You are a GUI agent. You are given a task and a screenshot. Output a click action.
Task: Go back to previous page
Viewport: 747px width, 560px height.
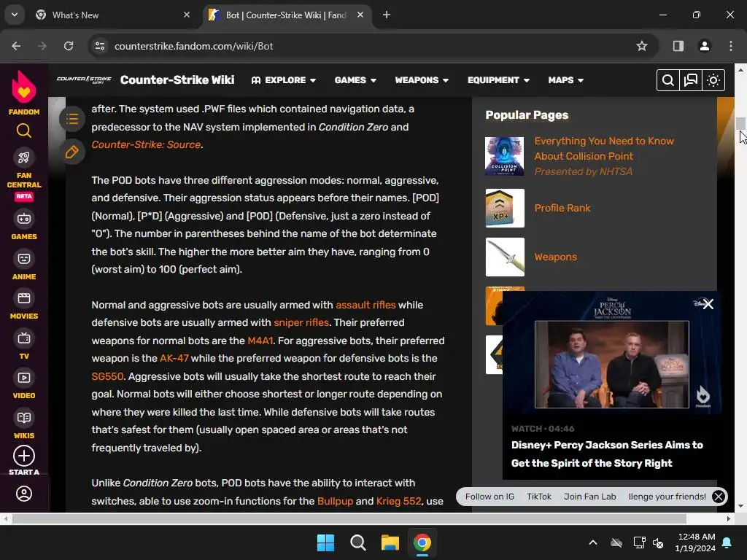click(16, 46)
